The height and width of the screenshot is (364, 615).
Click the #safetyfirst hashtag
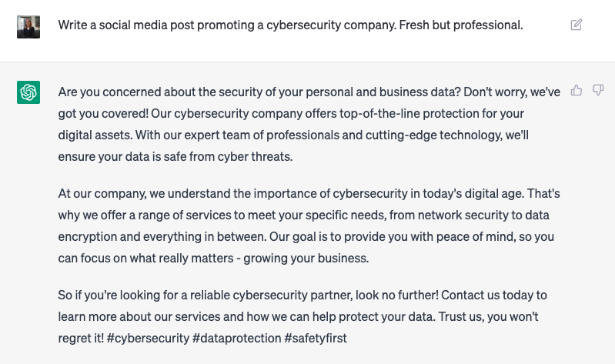pos(316,338)
